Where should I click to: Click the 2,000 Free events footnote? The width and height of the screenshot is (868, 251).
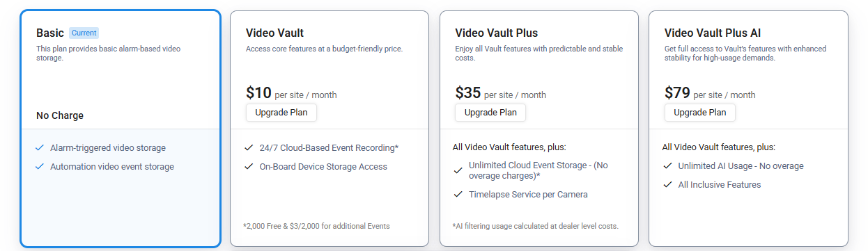(316, 226)
